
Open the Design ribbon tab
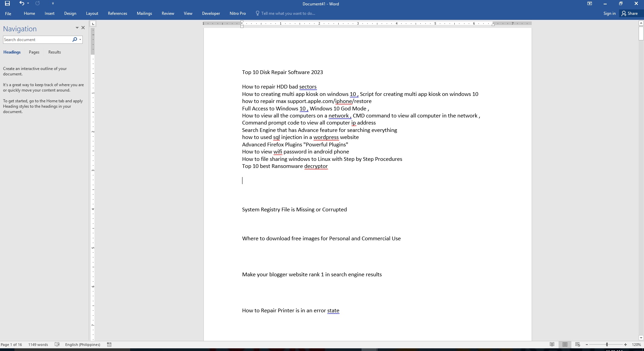[x=70, y=13]
